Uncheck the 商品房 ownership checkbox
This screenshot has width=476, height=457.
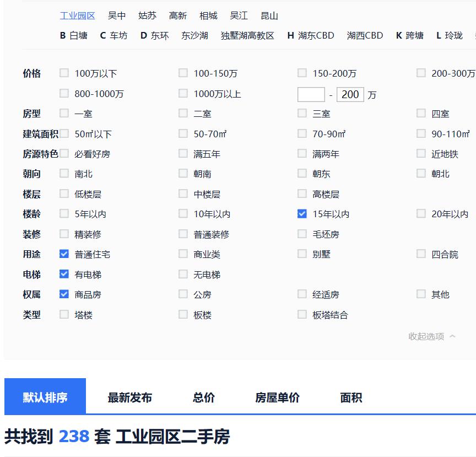[x=64, y=294]
